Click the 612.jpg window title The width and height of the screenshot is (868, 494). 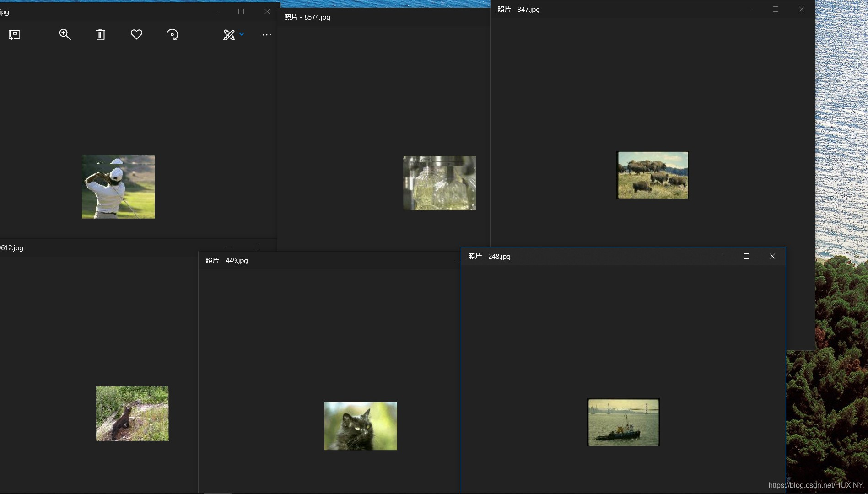pos(11,248)
